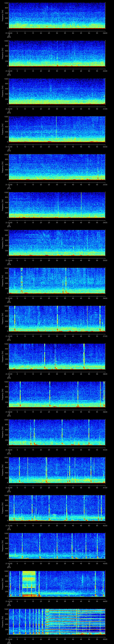This screenshot has height=644, width=114.
Task: Click the 21:28:00 start time label
Action: coord(9,33)
